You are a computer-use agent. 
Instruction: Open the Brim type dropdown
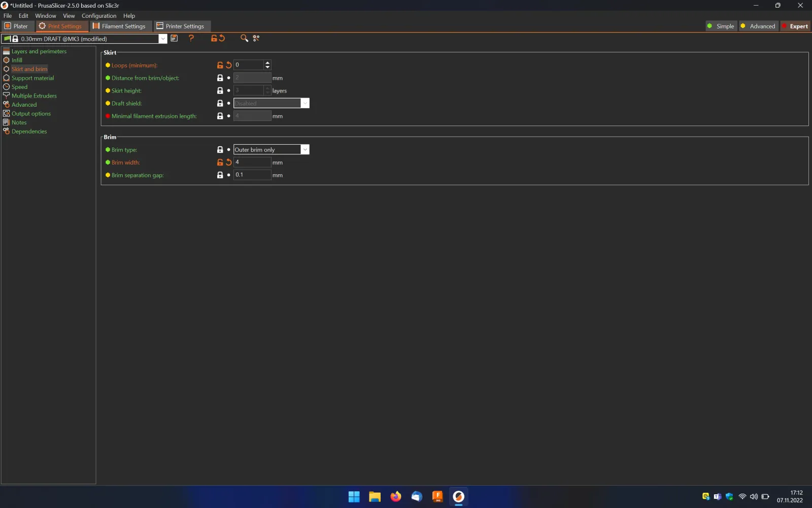[x=305, y=149]
